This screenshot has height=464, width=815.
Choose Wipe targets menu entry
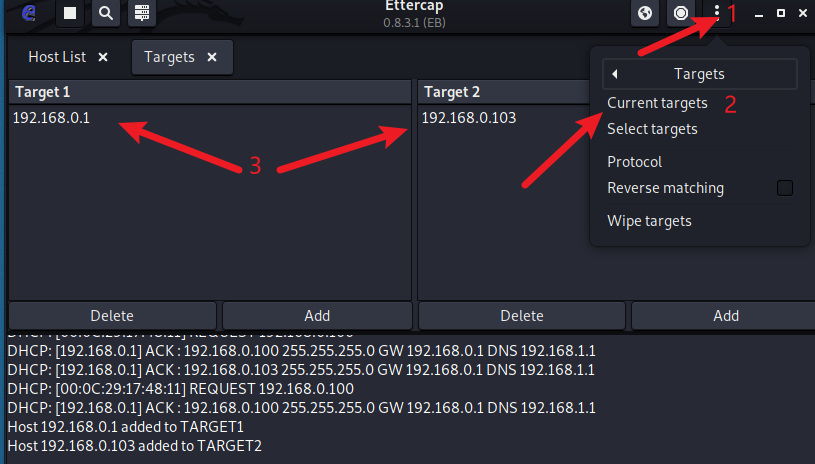(649, 221)
